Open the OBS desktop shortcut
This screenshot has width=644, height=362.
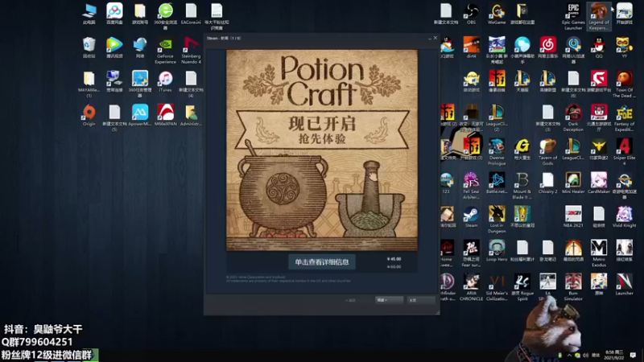pos(471,14)
